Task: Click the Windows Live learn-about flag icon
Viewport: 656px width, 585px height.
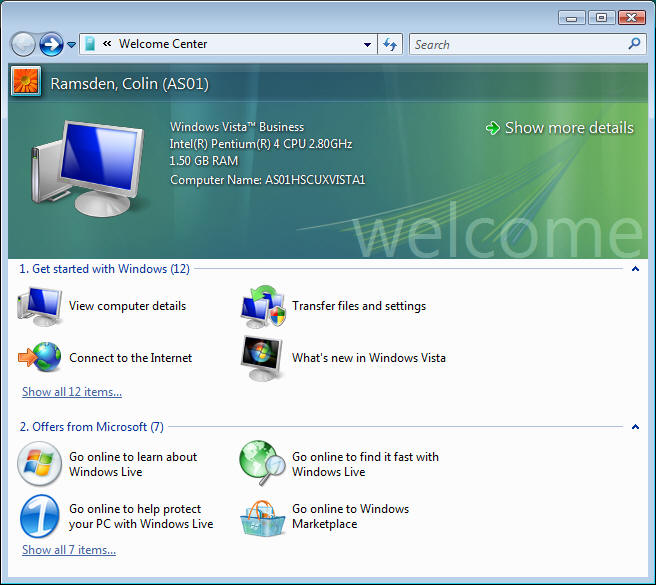Action: 39,464
